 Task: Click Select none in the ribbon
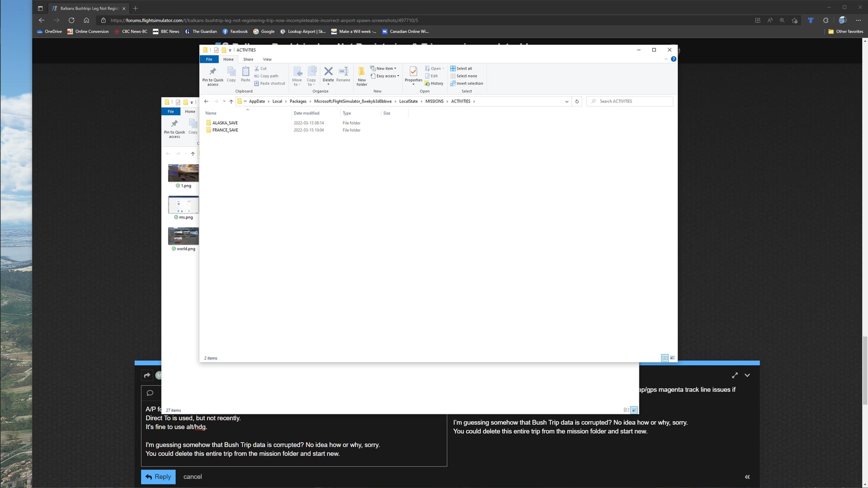[x=464, y=76]
